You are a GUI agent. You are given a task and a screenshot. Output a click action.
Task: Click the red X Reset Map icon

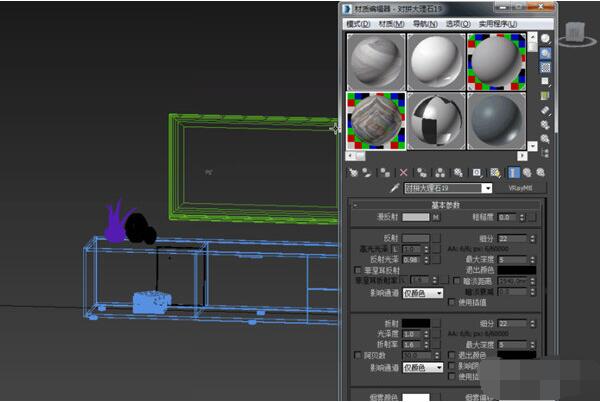[x=404, y=172]
